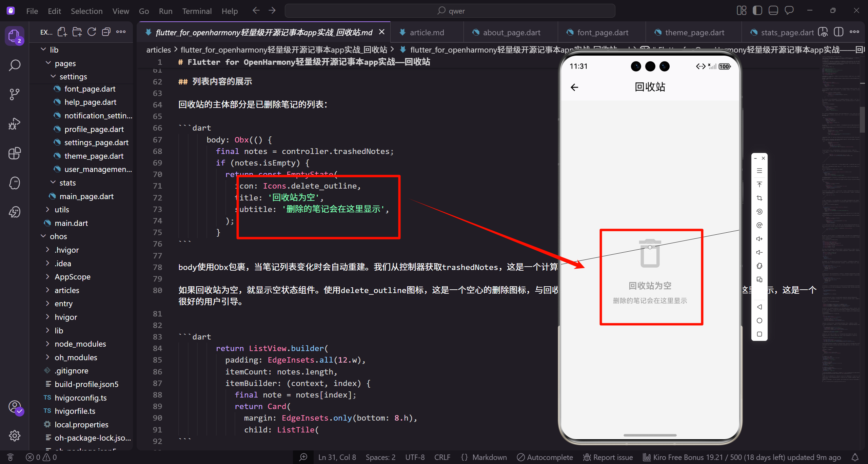
Task: Click emulator shake device icon
Action: click(759, 266)
